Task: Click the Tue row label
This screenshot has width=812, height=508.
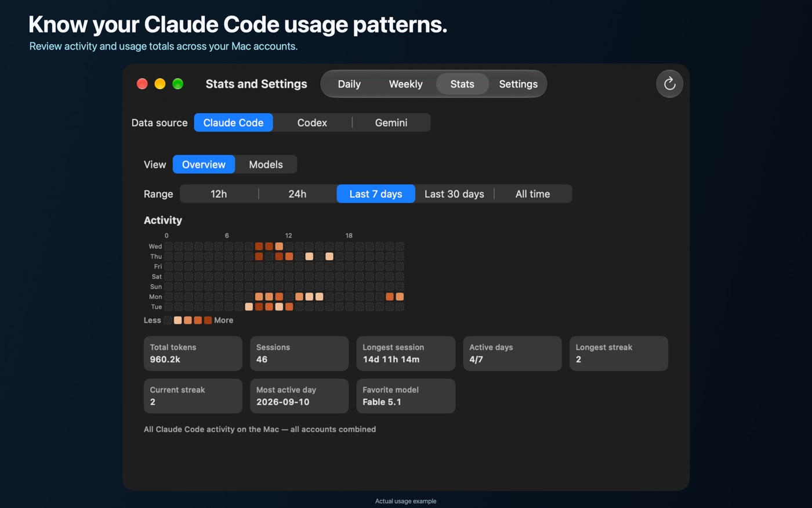Action: [x=157, y=307]
